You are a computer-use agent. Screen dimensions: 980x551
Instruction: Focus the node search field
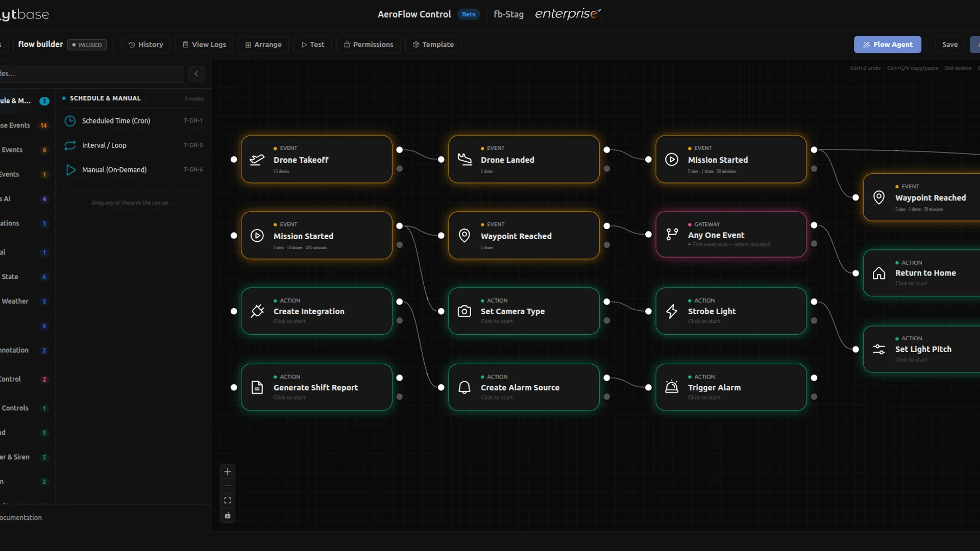point(91,73)
